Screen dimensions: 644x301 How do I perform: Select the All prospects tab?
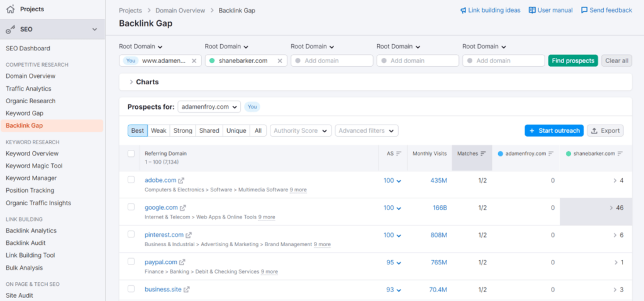258,131
